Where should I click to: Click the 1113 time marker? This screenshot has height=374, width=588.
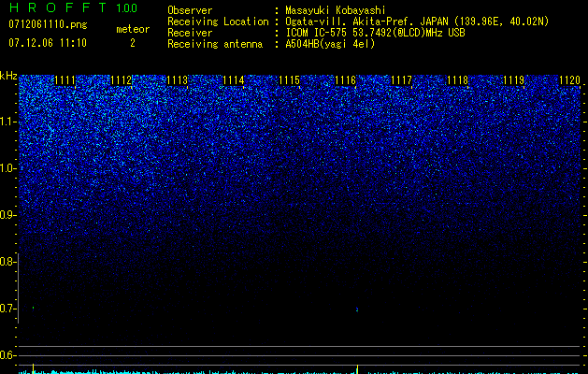tap(177, 80)
